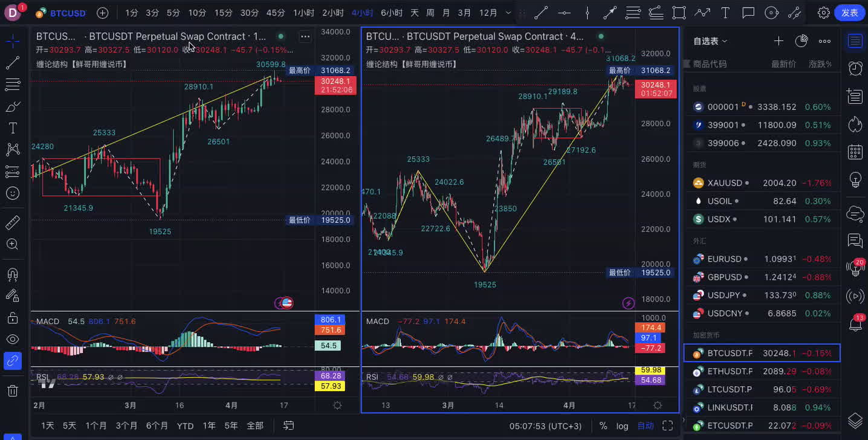This screenshot has width=868, height=440.
Task: Toggle log scale on the chart
Action: pyautogui.click(x=622, y=425)
